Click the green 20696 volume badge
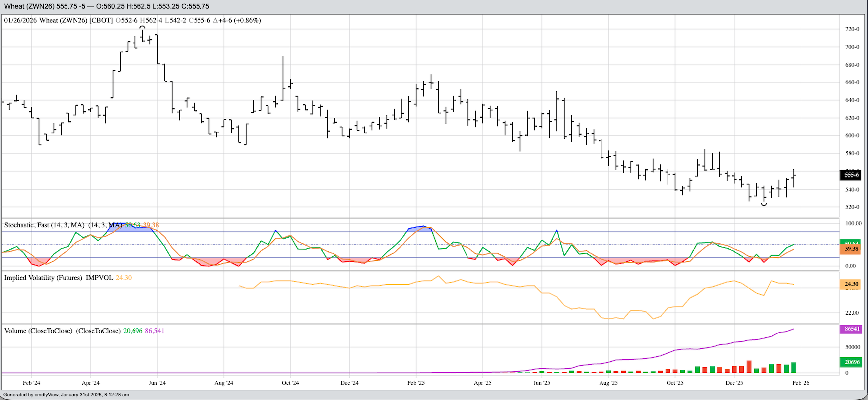 tap(851, 362)
